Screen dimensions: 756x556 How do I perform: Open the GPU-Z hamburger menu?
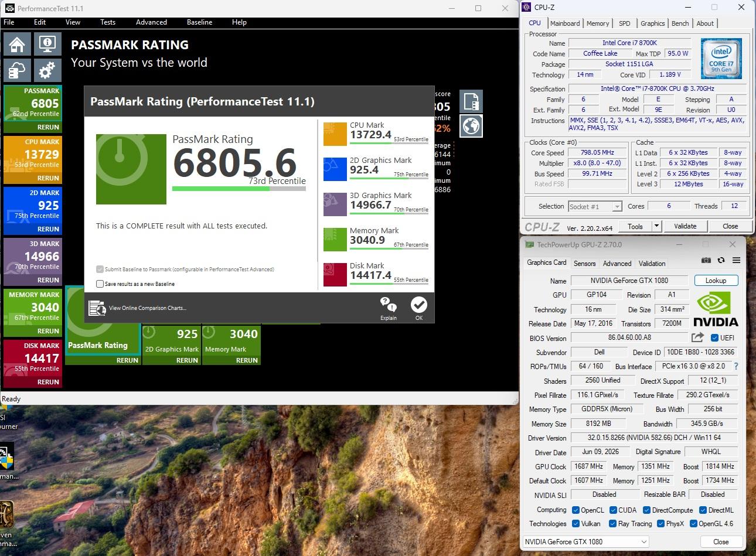click(x=736, y=260)
